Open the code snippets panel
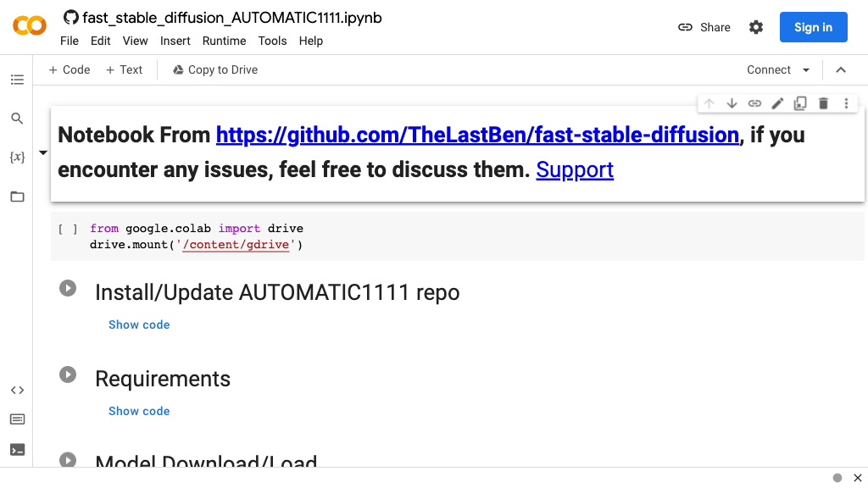The image size is (868, 488). click(17, 390)
